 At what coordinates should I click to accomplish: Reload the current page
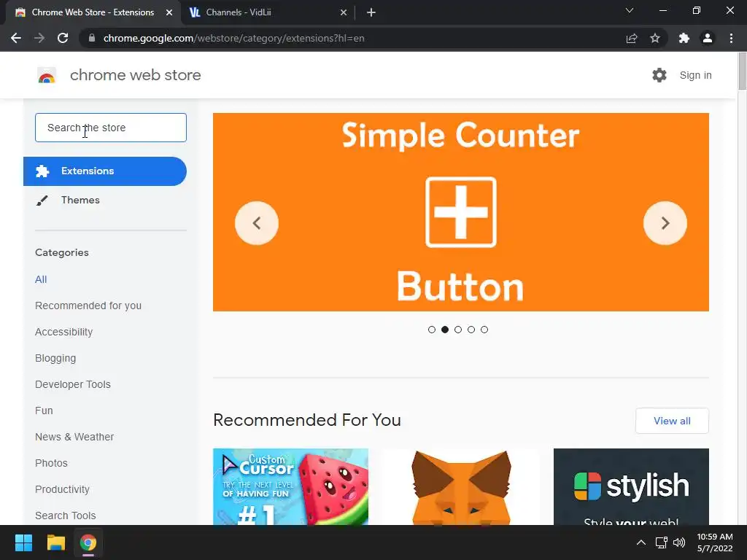[x=63, y=38]
